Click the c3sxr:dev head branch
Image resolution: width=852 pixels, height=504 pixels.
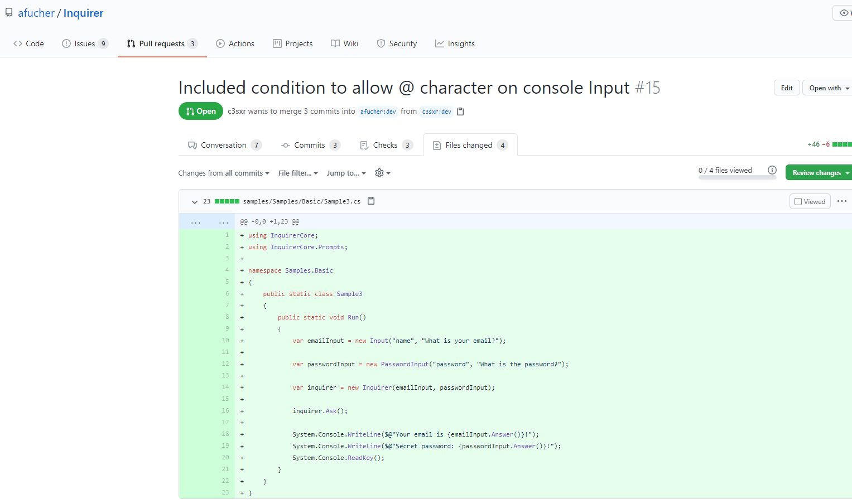coord(436,112)
